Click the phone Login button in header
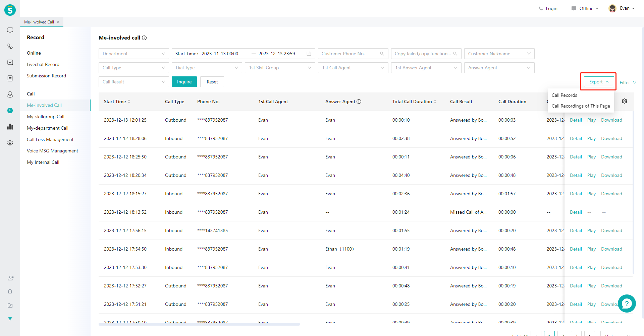 click(548, 8)
